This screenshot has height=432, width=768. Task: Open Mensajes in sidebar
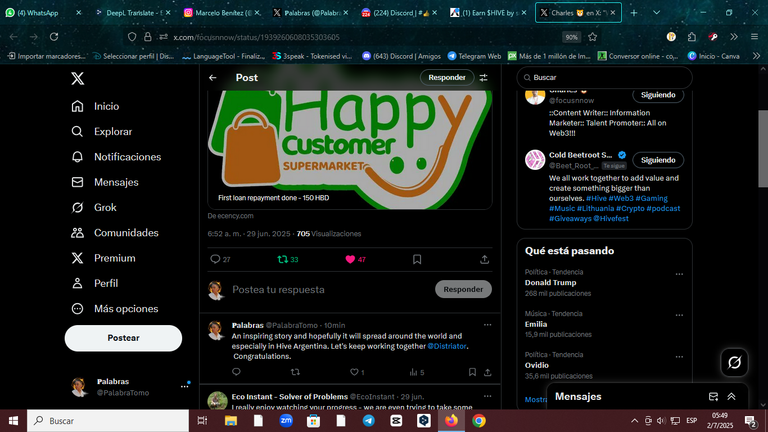[105, 182]
